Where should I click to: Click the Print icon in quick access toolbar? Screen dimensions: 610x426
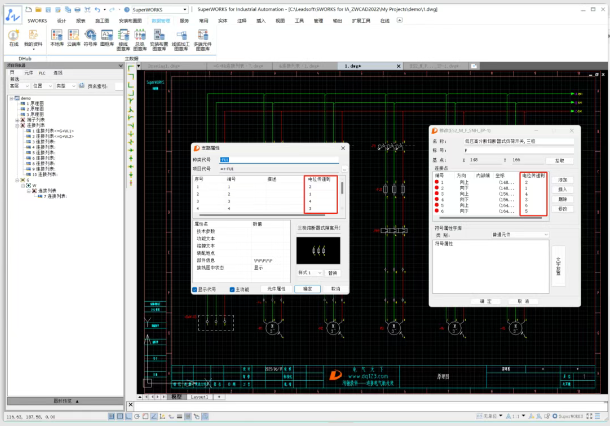pos(77,9)
